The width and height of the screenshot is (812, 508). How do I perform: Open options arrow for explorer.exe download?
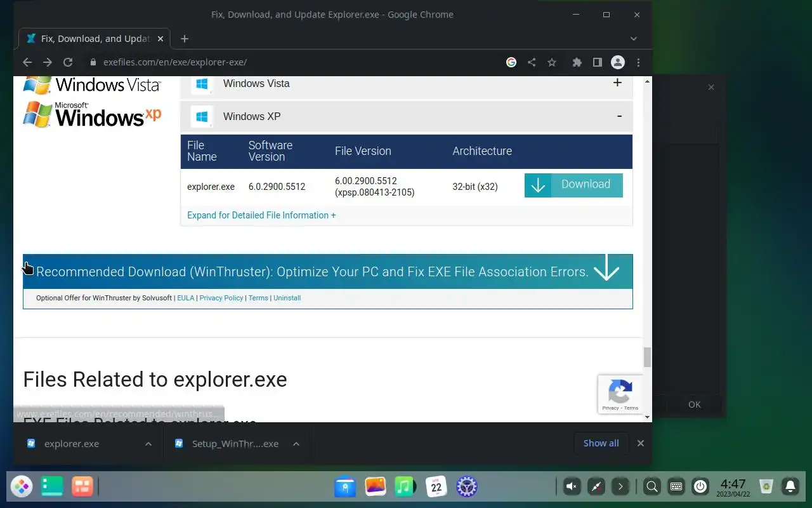click(x=148, y=444)
